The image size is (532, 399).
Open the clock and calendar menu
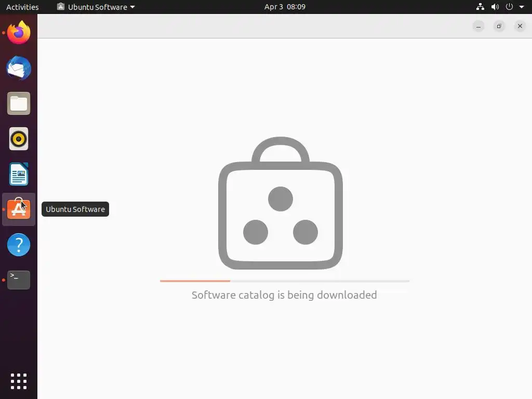285,7
